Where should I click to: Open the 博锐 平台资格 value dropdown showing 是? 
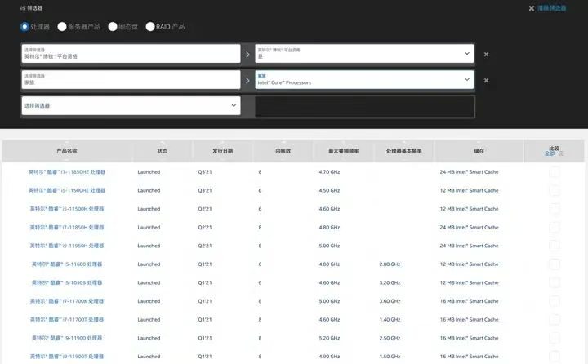(364, 54)
